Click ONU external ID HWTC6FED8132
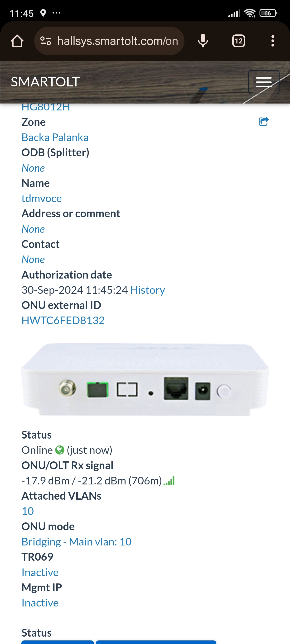Viewport: 290px width, 644px height. (63, 320)
